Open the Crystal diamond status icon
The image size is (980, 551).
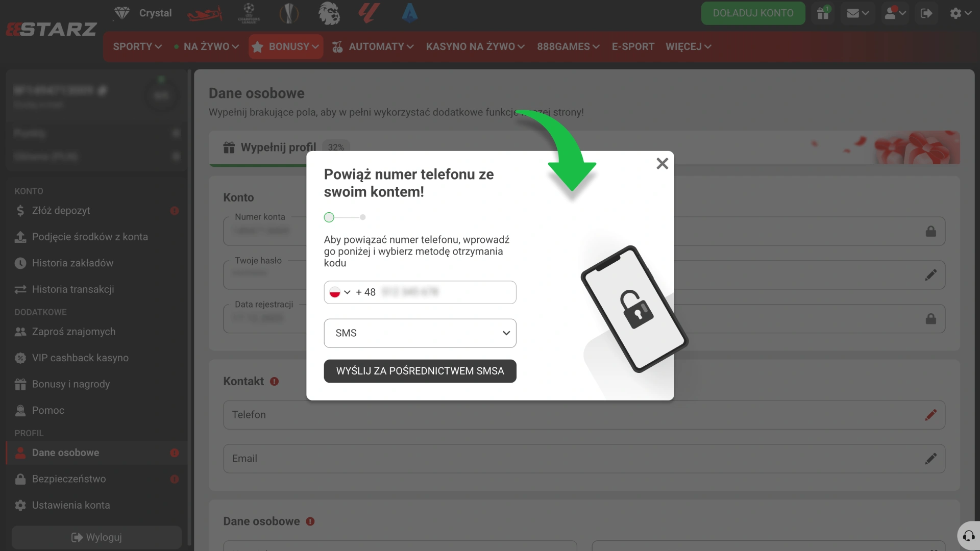pyautogui.click(x=121, y=13)
